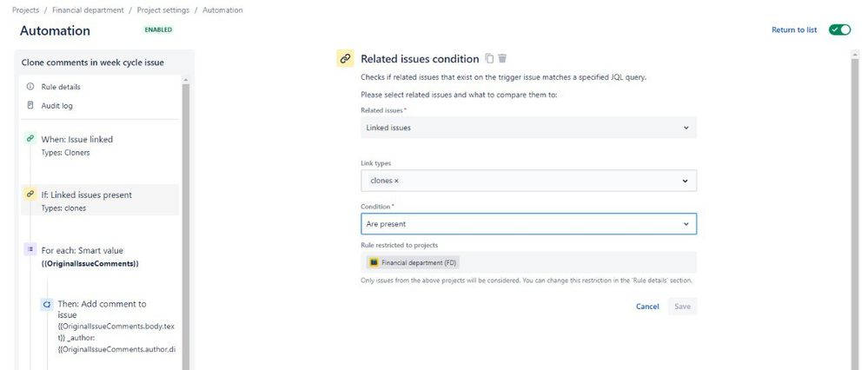The width and height of the screenshot is (868, 370).
Task: Open the Issue linked trigger icon
Action: point(30,139)
